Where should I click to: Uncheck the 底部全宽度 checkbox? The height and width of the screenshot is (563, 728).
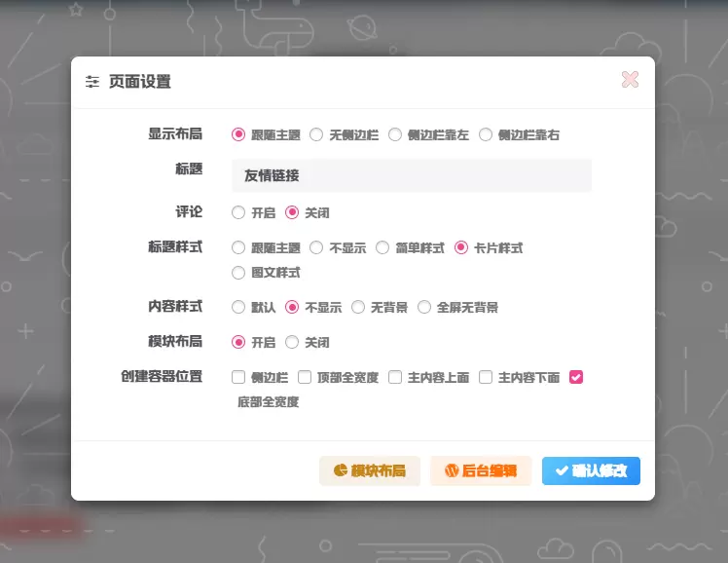point(576,377)
